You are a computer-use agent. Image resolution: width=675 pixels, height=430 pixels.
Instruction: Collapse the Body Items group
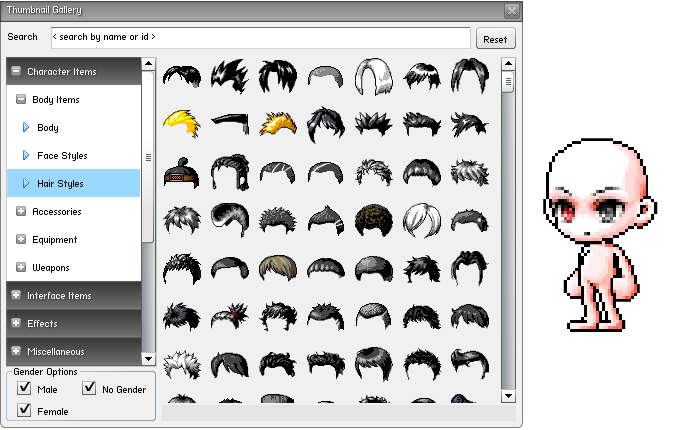[x=21, y=99]
